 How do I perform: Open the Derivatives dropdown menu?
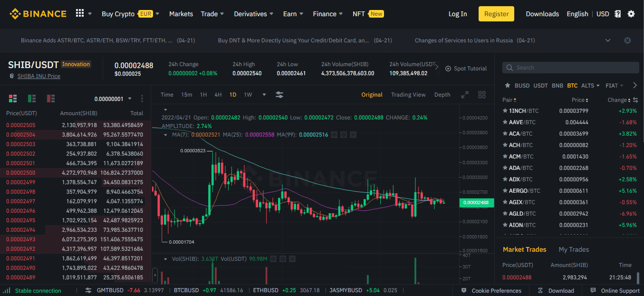(x=254, y=14)
